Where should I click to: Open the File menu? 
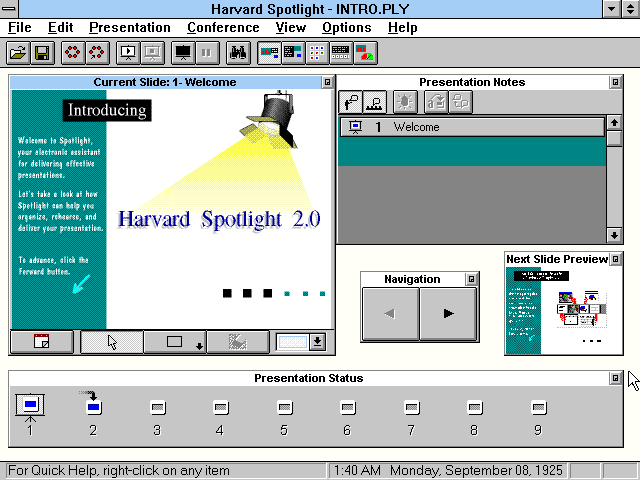pos(20,28)
